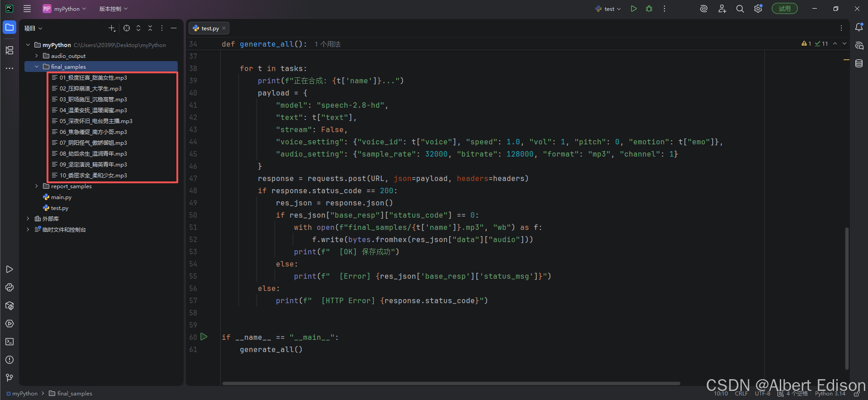Debug the test configuration with the bug icon
868x400 pixels.
(649, 9)
